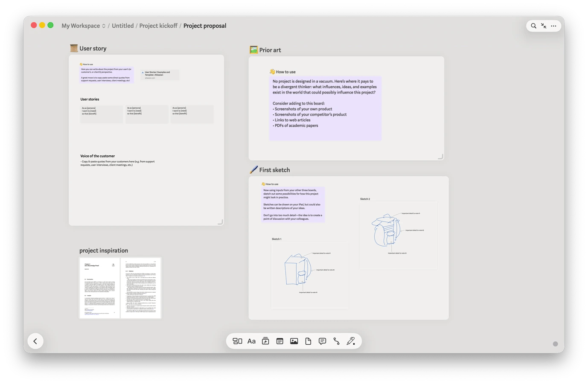
Task: Click the green full screen window button
Action: pyautogui.click(x=50, y=26)
